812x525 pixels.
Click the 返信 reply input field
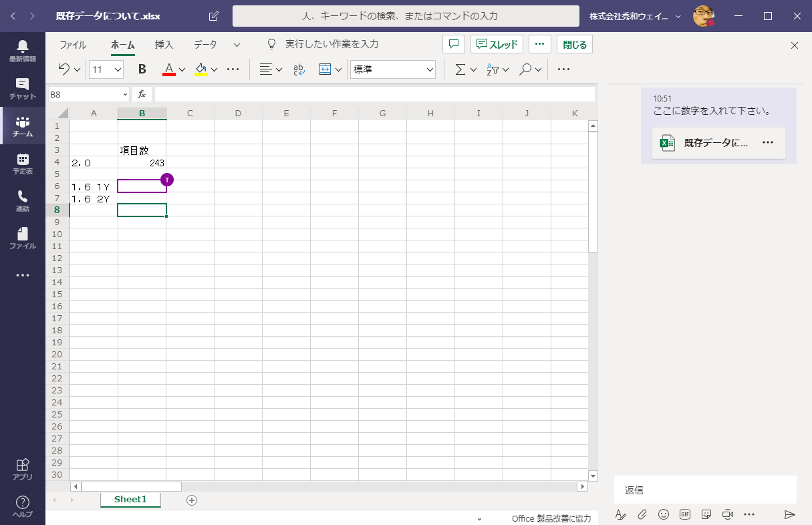click(704, 490)
